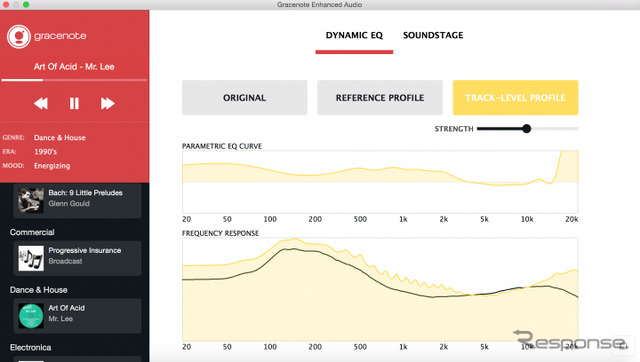640x362 pixels.
Task: Open the Progressive Insurance music-note thumbnail
Action: tap(31, 258)
